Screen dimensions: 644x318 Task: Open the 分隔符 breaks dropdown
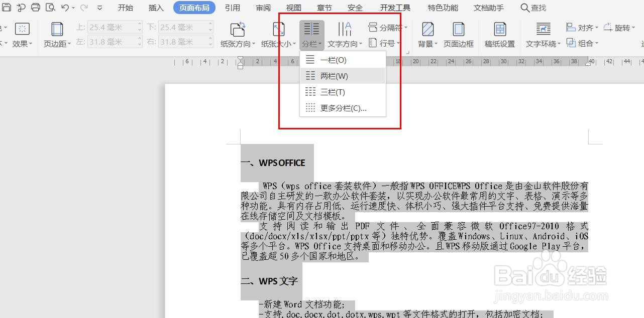[x=387, y=28]
